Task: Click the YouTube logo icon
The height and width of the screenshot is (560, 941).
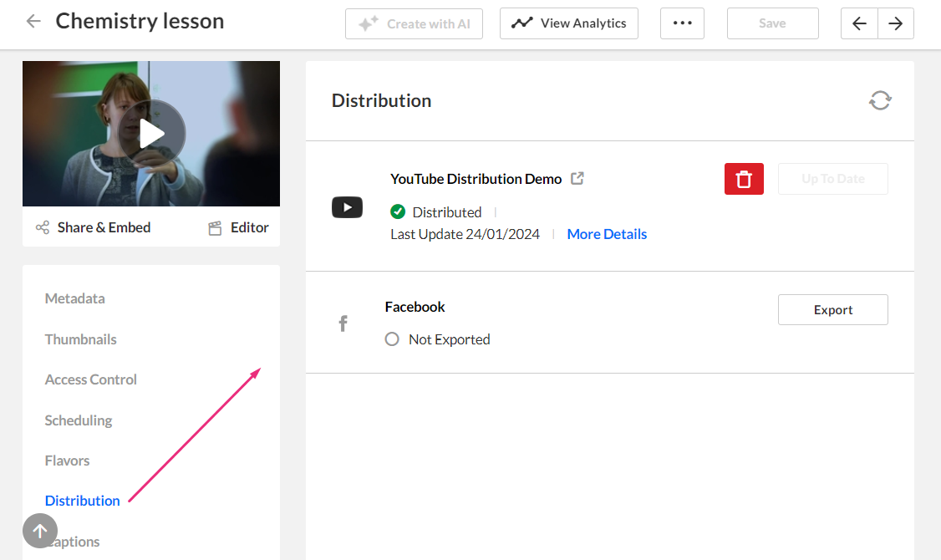Action: [347, 207]
